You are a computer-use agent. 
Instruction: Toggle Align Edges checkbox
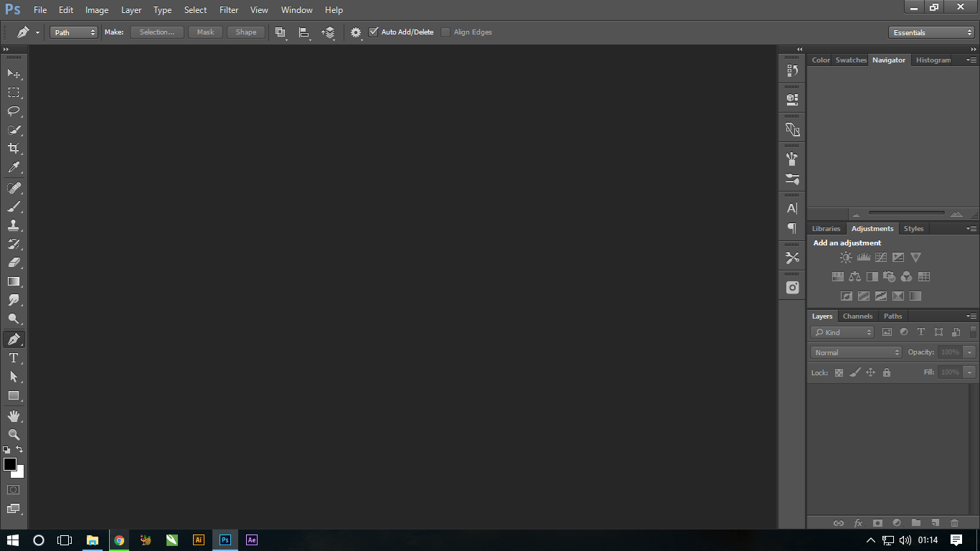(446, 32)
